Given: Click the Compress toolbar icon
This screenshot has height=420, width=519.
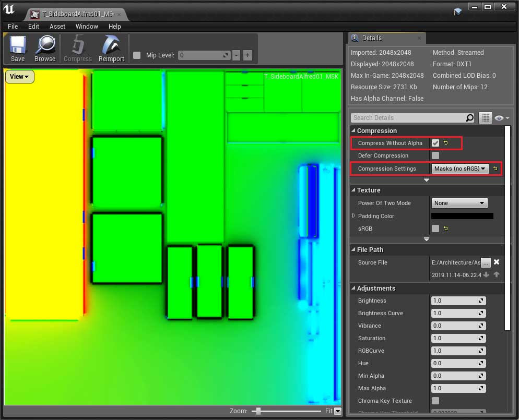Looking at the screenshot, I should 77,49.
